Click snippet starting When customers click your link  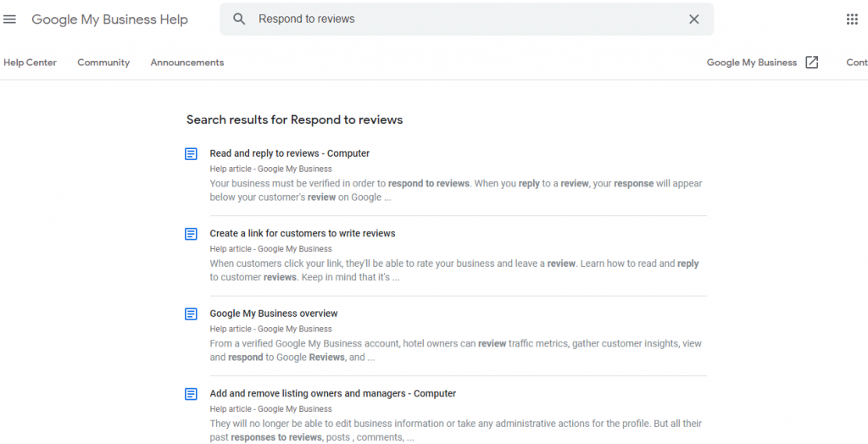[x=454, y=270]
